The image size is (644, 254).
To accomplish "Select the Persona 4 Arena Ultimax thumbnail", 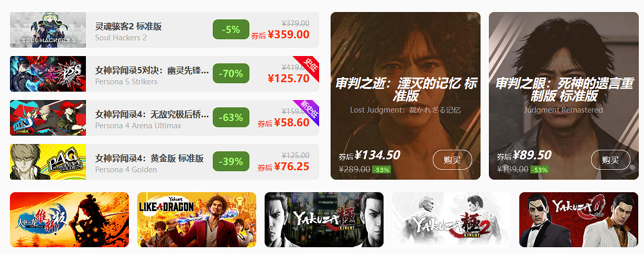I will click(x=48, y=118).
